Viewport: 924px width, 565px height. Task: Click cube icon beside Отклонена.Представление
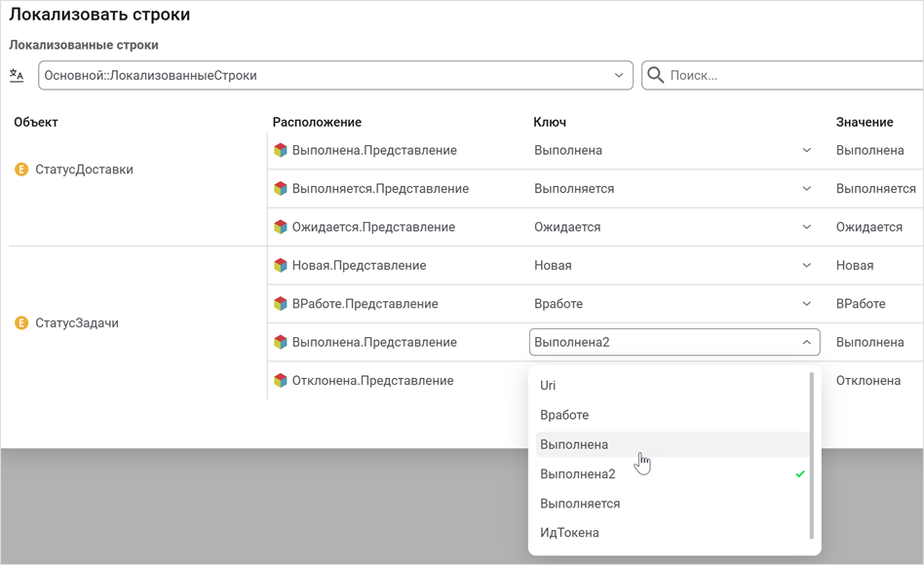pos(280,381)
